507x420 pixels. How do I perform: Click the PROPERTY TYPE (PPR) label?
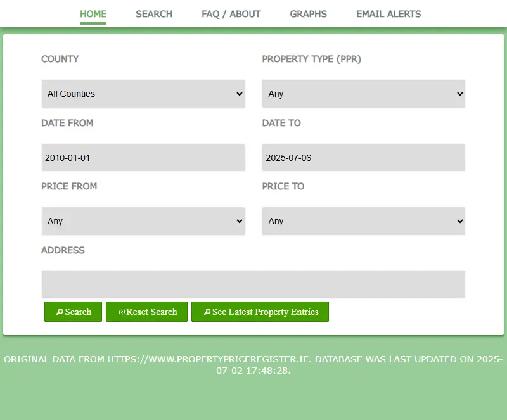click(x=311, y=59)
